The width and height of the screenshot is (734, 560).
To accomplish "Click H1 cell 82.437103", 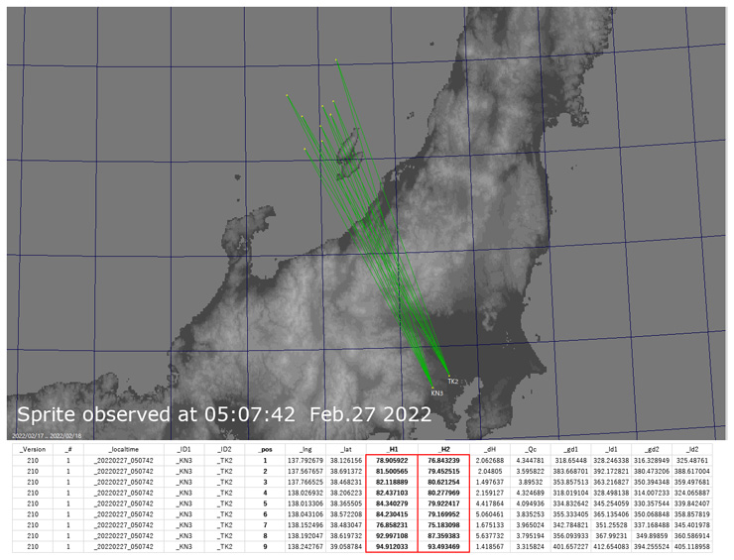I will click(392, 494).
